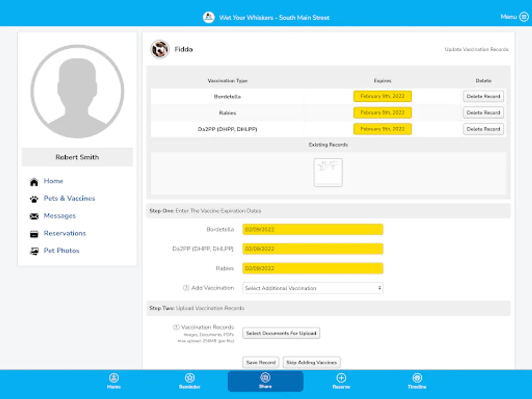Switch to the Reminder tab in bottom bar

point(190,381)
